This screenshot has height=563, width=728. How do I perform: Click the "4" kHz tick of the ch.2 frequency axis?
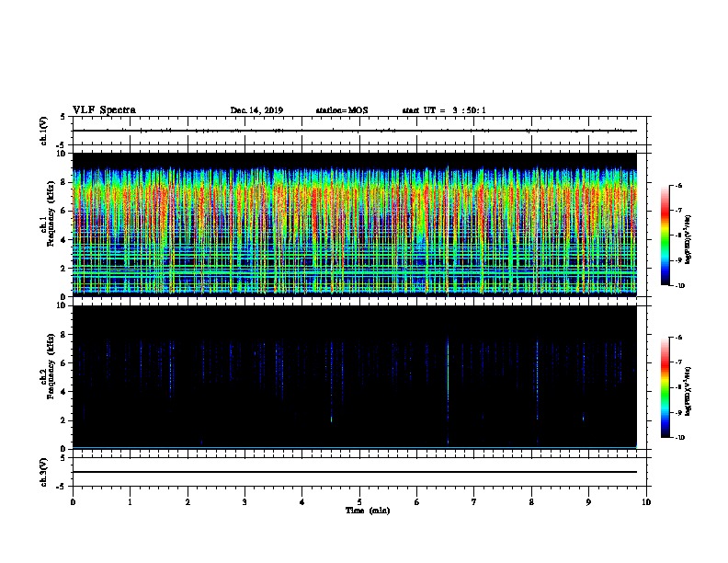click(64, 392)
